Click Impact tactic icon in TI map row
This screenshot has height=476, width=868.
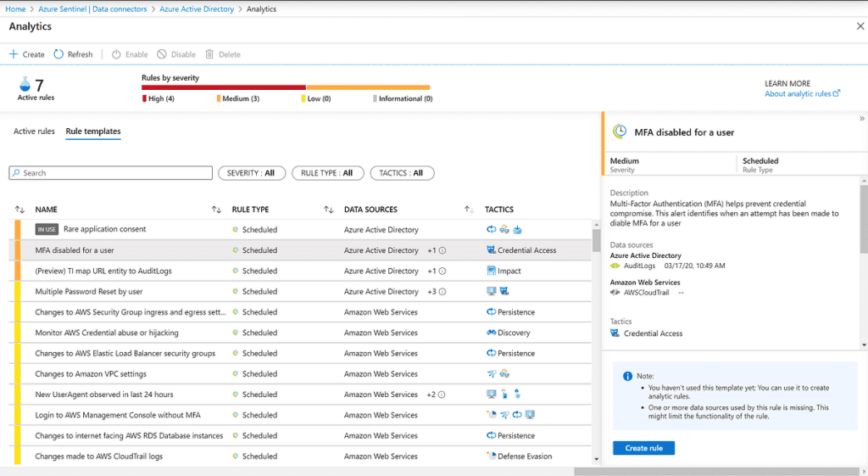491,271
